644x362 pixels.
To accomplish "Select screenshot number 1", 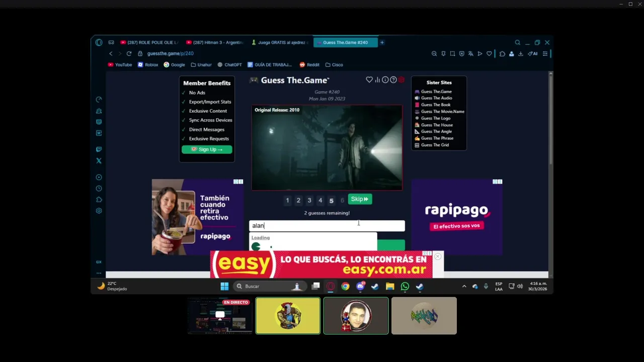I will point(287,201).
